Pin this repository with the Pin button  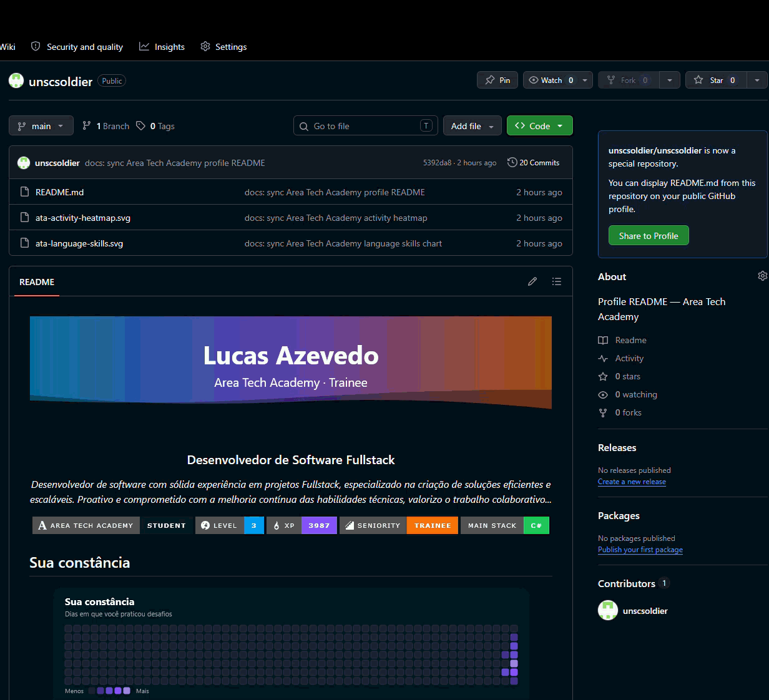497,80
